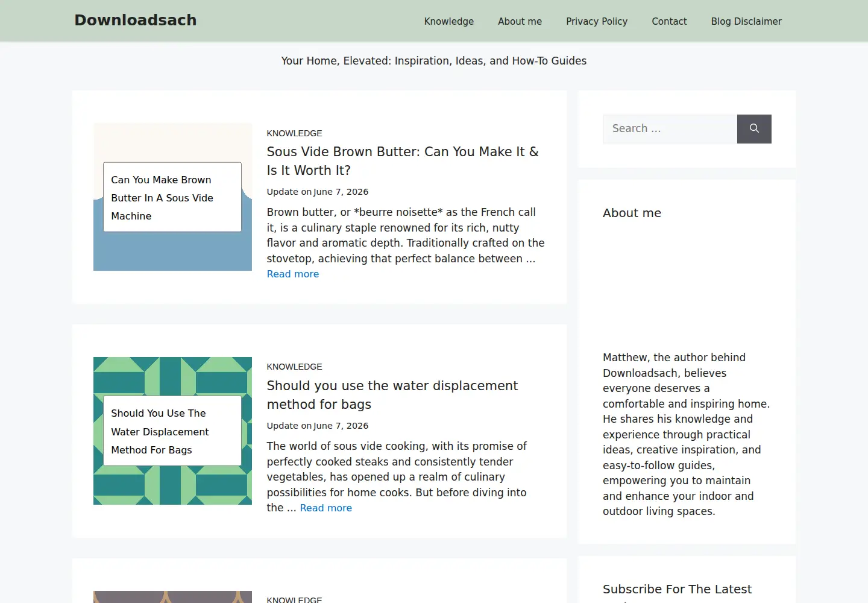This screenshot has height=603, width=868.
Task: Click the Matthew author bio paragraph
Action: click(x=687, y=434)
